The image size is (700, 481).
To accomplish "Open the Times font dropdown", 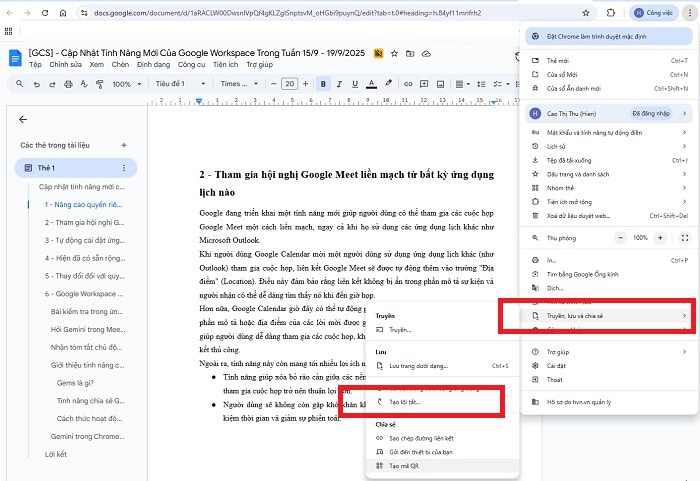I will [239, 84].
